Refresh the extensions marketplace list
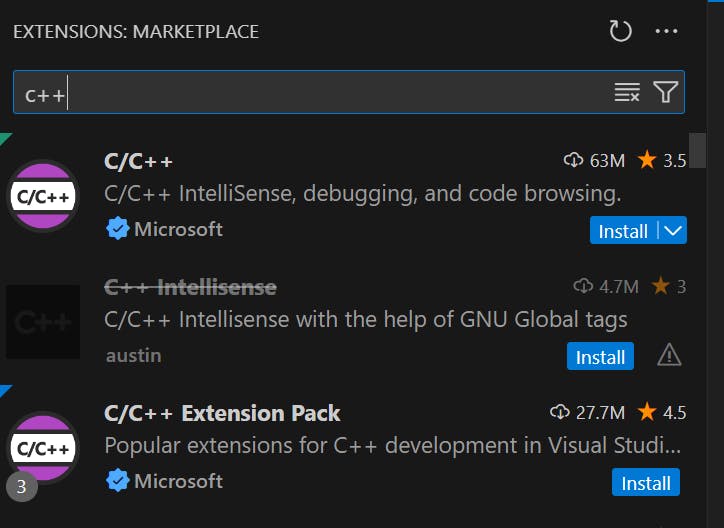This screenshot has height=528, width=724. 620,31
